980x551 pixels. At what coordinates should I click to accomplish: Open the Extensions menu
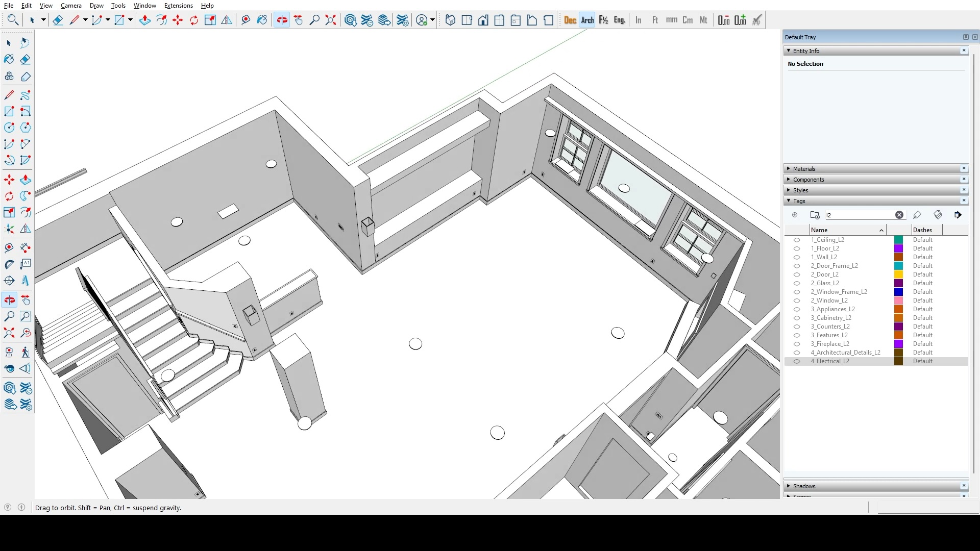click(x=178, y=6)
